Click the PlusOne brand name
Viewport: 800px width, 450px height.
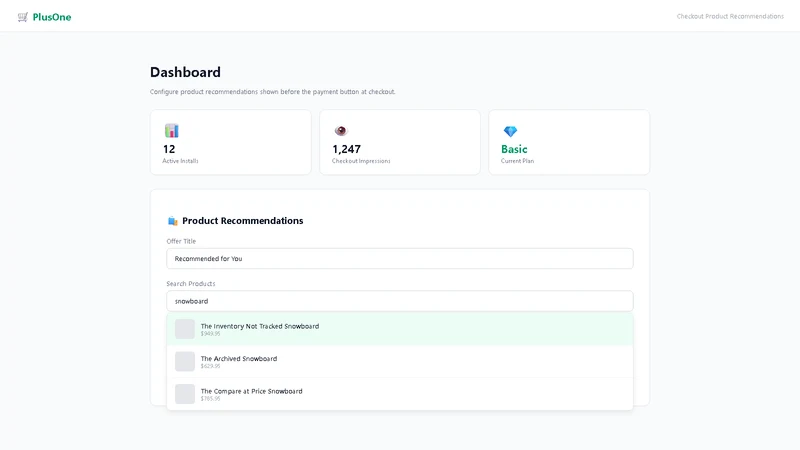pos(52,17)
